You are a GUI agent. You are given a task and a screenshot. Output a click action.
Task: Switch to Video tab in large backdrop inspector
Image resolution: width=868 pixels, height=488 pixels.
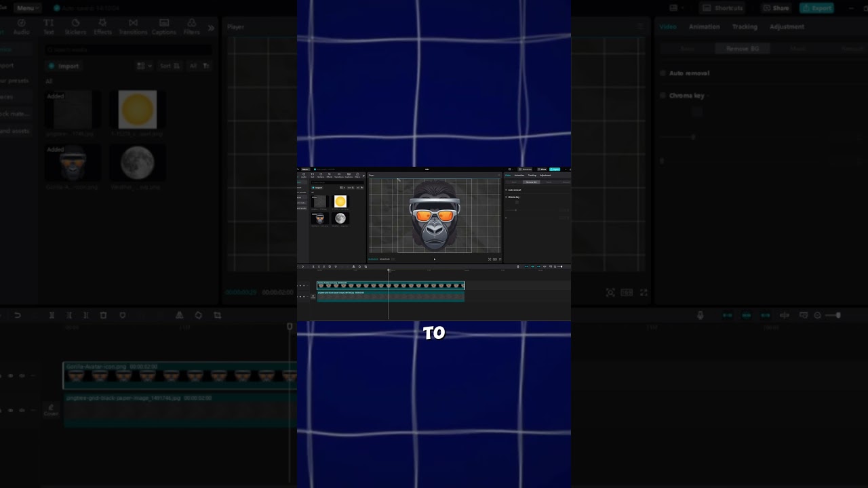[668, 27]
